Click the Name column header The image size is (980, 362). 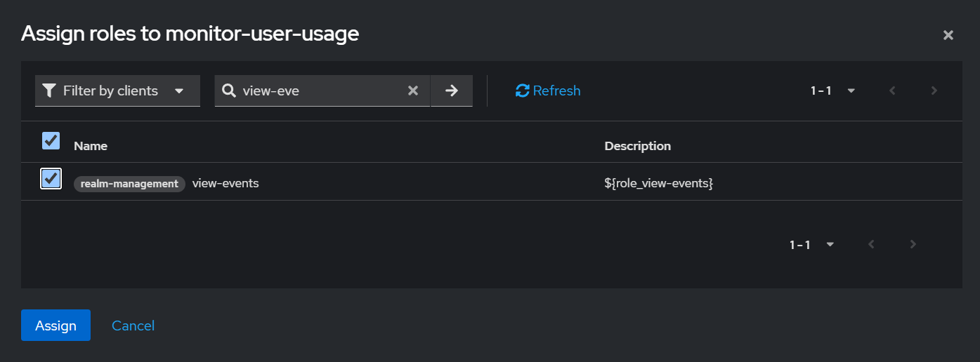click(x=91, y=146)
